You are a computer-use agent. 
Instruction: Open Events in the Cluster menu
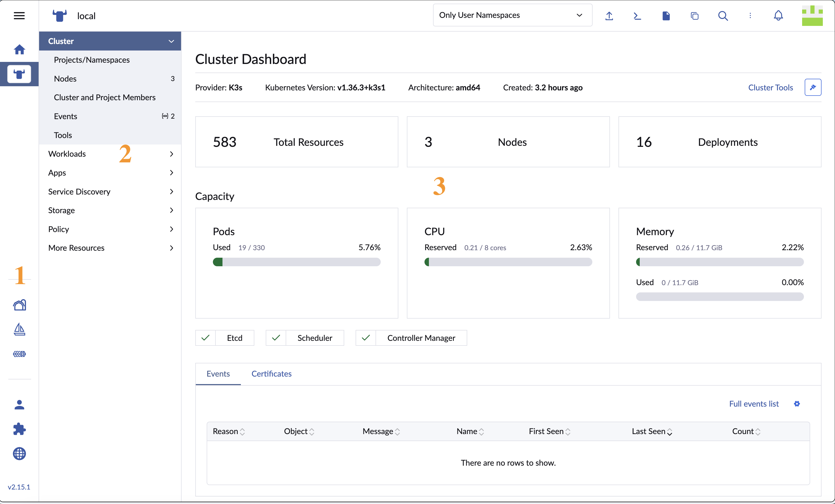pos(110,116)
